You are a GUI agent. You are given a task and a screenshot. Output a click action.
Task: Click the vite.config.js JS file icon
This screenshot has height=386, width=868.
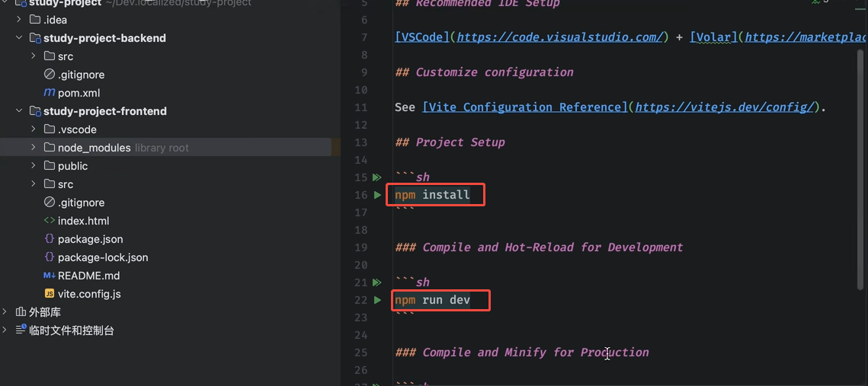[x=50, y=294]
